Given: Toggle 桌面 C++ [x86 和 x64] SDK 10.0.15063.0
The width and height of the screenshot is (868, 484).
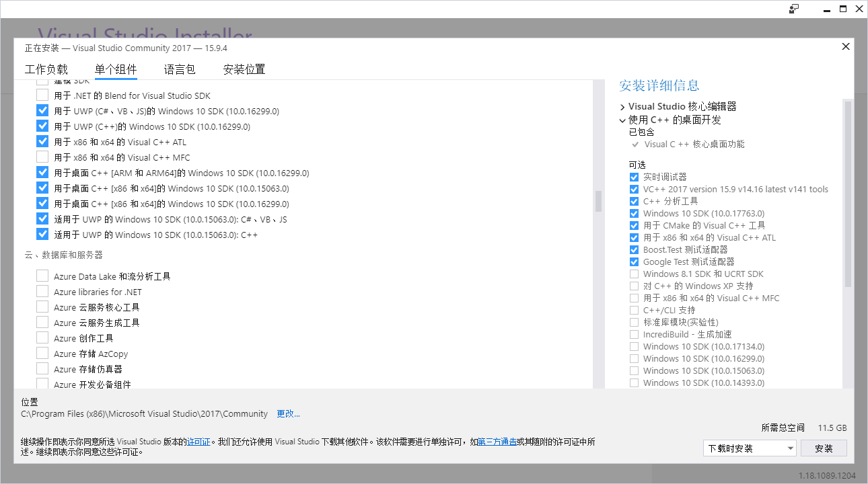Looking at the screenshot, I should [42, 188].
